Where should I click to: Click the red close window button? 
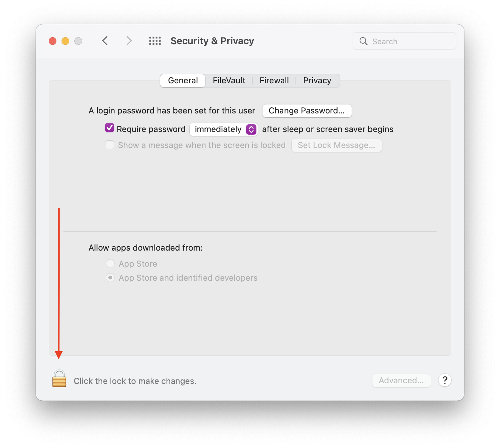(53, 41)
